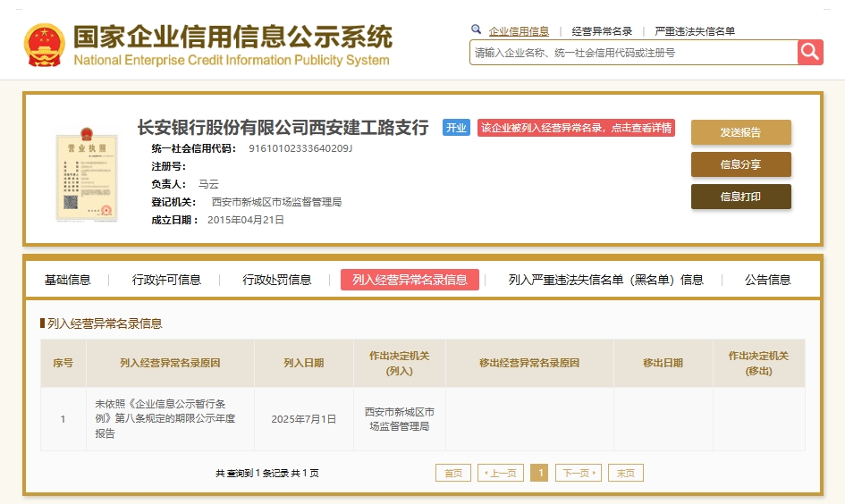This screenshot has height=504, width=845.
Task: Click the 发送报告 button
Action: point(741,132)
